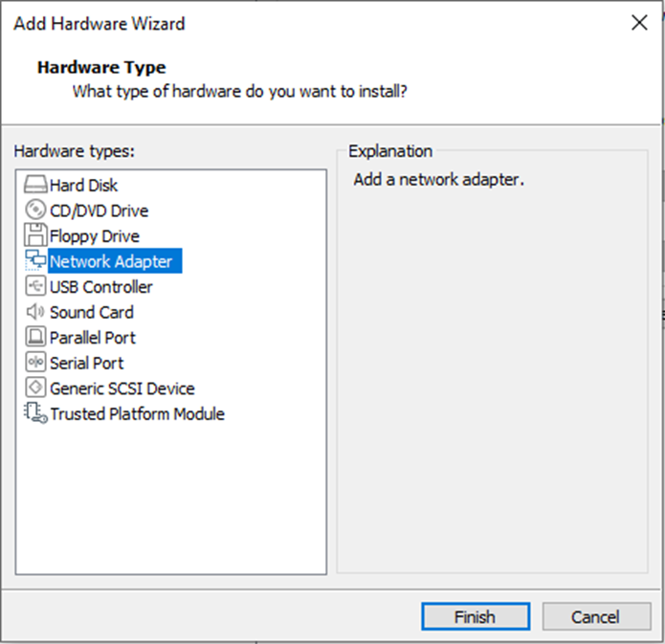Select Trusted Platform Module entry
Screen dimensions: 665x644
point(138,414)
